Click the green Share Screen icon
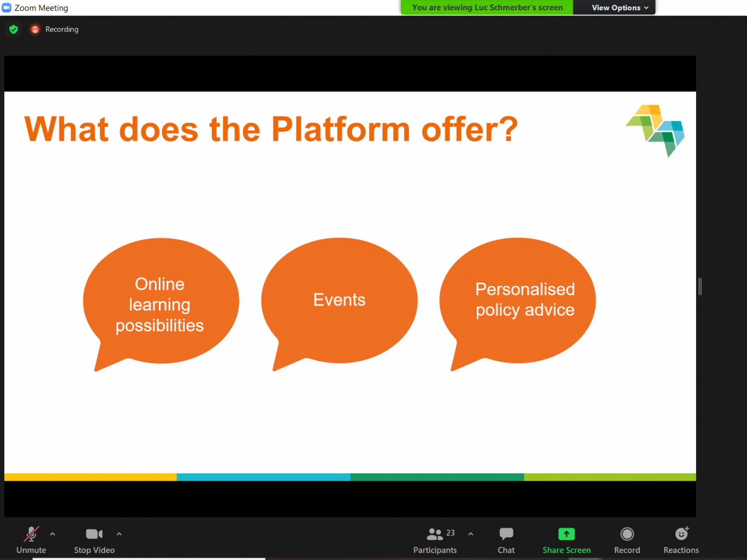This screenshot has height=560, width=747. click(x=566, y=534)
